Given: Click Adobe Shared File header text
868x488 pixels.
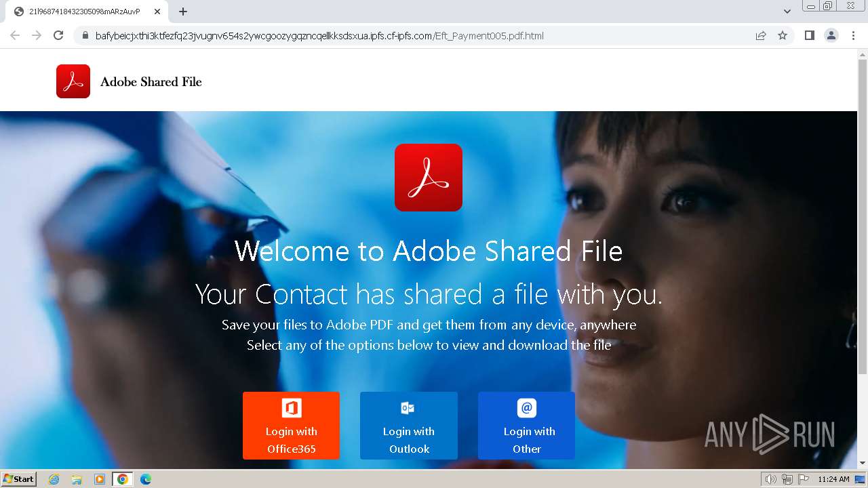Looking at the screenshot, I should click(x=151, y=82).
